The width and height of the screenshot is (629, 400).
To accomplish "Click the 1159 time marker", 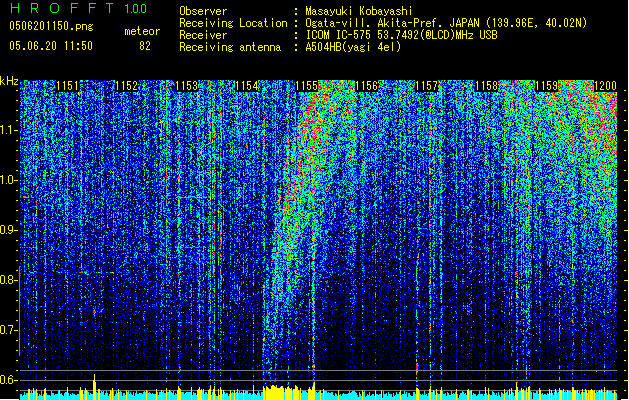I will tap(547, 86).
